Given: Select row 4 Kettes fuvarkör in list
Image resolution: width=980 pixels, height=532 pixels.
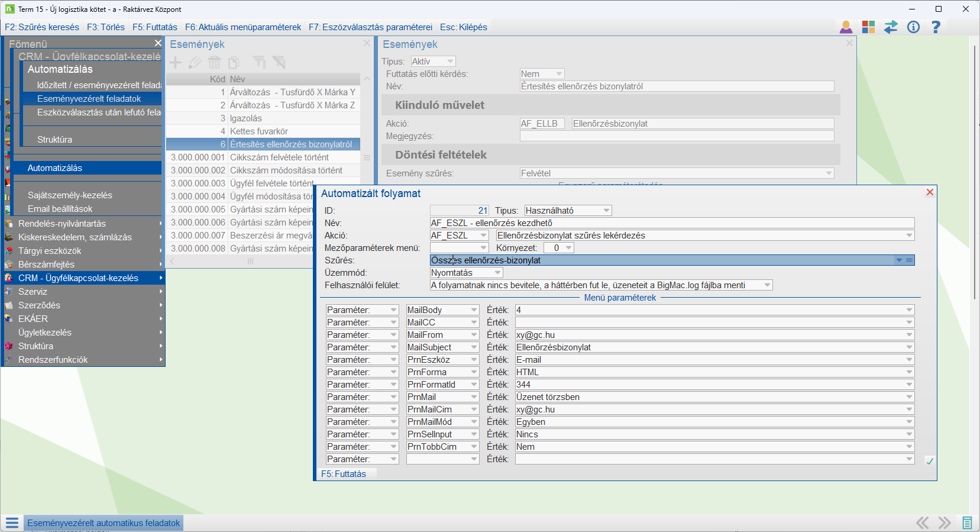Looking at the screenshot, I should pos(259,131).
